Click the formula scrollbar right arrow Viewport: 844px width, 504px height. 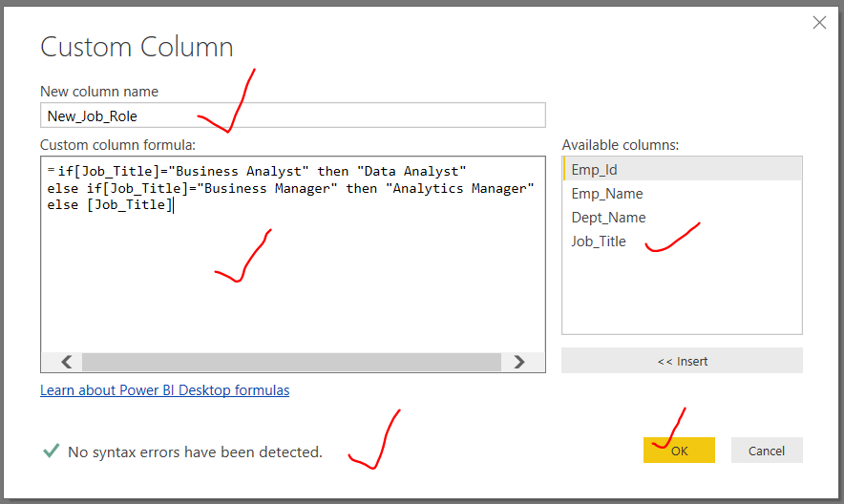point(518,362)
